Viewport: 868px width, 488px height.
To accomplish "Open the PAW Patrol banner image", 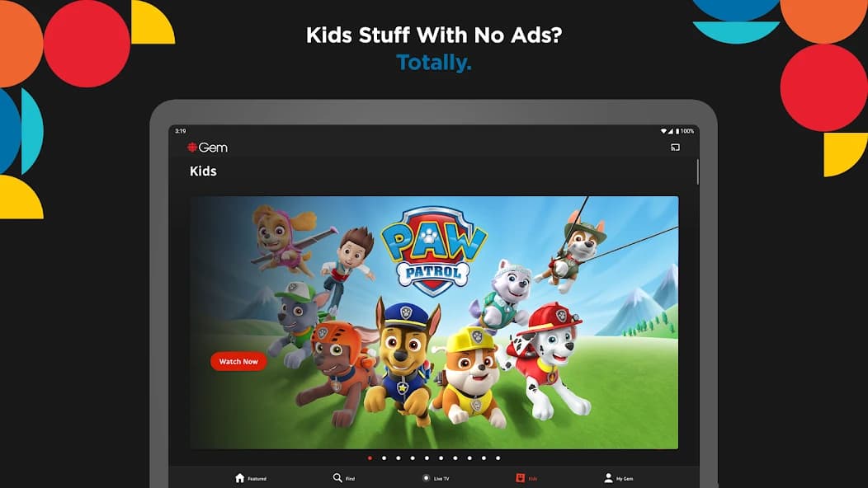I will 434,322.
